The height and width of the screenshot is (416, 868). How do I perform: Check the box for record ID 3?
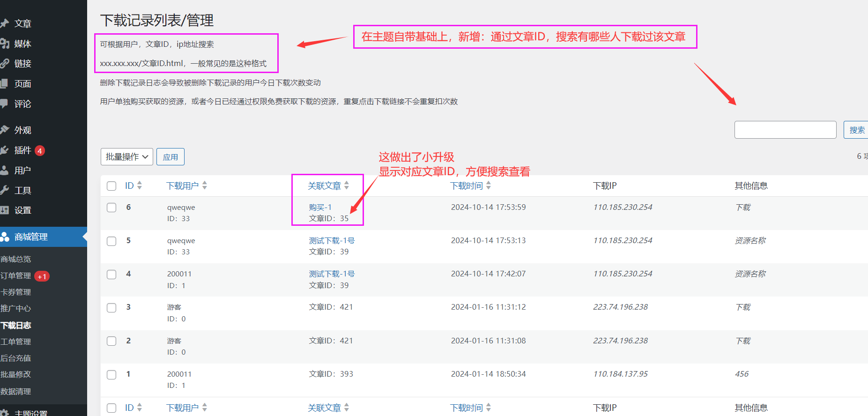click(111, 308)
